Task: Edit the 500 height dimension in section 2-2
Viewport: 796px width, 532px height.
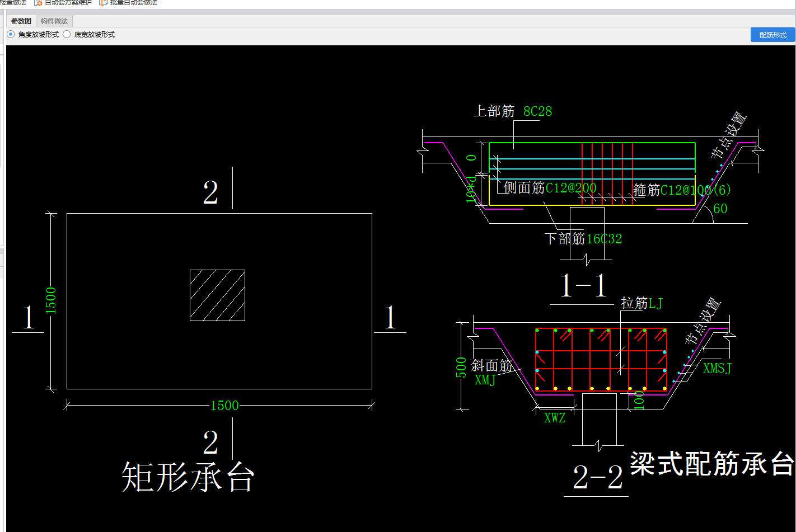Action: click(461, 368)
